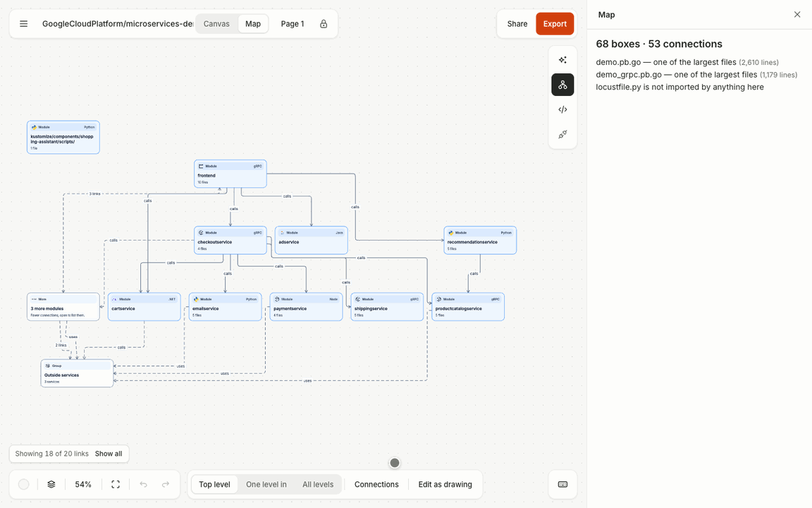The height and width of the screenshot is (508, 812).
Task: Select the adservice module name
Action: (289, 242)
